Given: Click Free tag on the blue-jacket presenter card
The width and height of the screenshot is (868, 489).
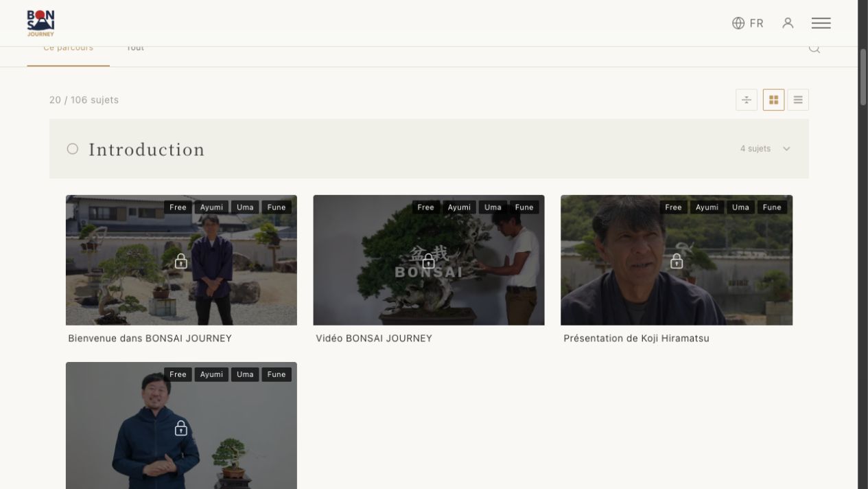Looking at the screenshot, I should [178, 374].
